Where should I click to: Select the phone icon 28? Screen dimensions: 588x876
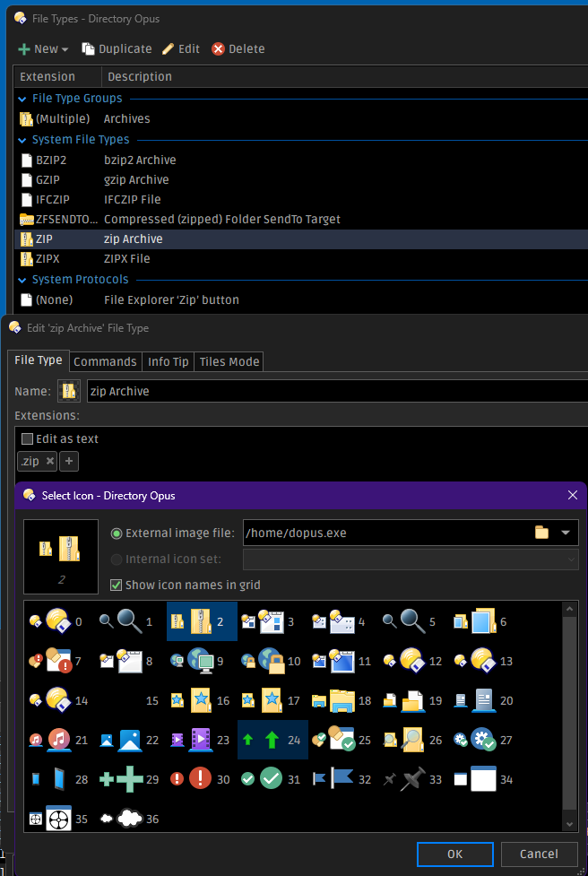[x=58, y=779]
